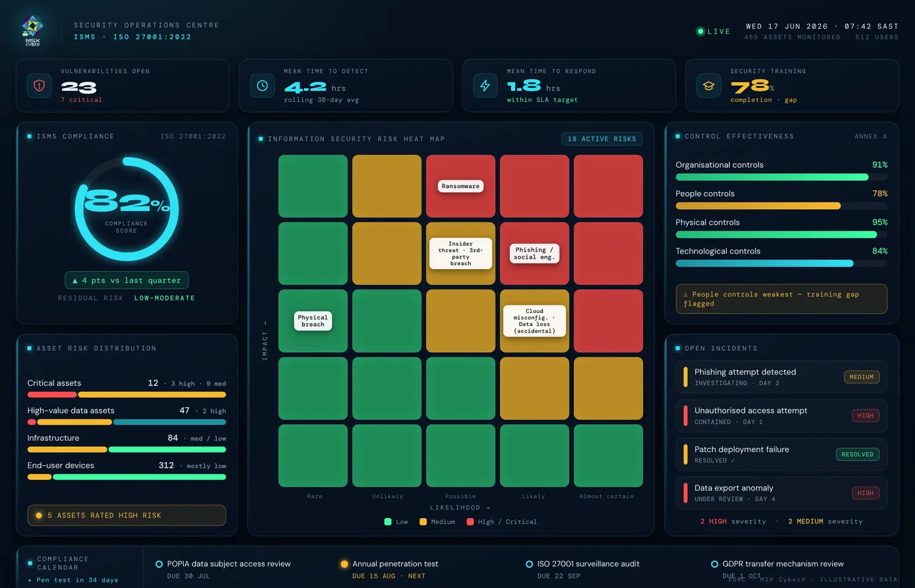The width and height of the screenshot is (915, 588).
Task: Click the LOW-MODERATE residual risk text
Action: pos(165,298)
